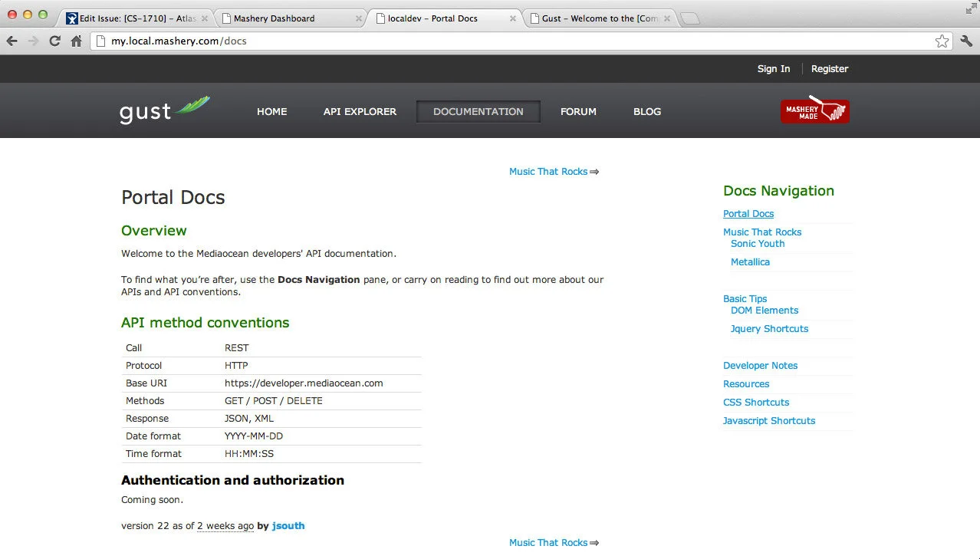Close the Mashery Dashboard tab
The width and height of the screenshot is (980, 559).
(x=359, y=18)
